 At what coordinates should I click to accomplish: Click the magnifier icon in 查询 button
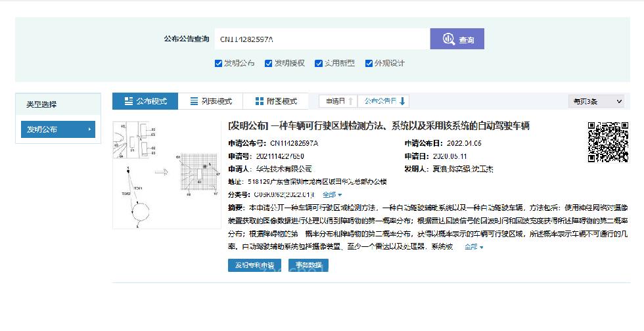[449, 39]
